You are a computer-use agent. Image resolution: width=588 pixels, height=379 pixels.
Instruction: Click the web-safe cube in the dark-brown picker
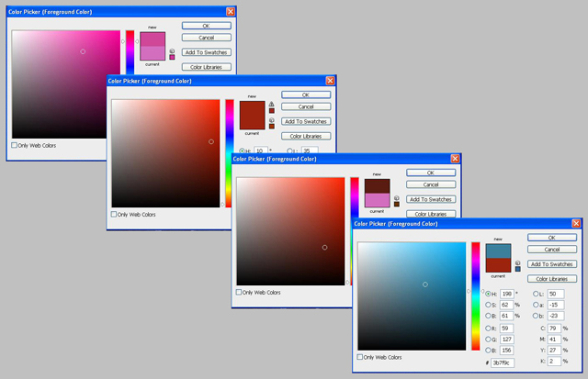click(396, 198)
